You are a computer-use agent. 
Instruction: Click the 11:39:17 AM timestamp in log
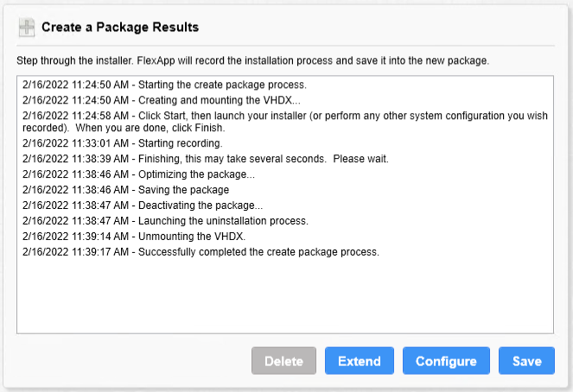pyautogui.click(x=100, y=252)
